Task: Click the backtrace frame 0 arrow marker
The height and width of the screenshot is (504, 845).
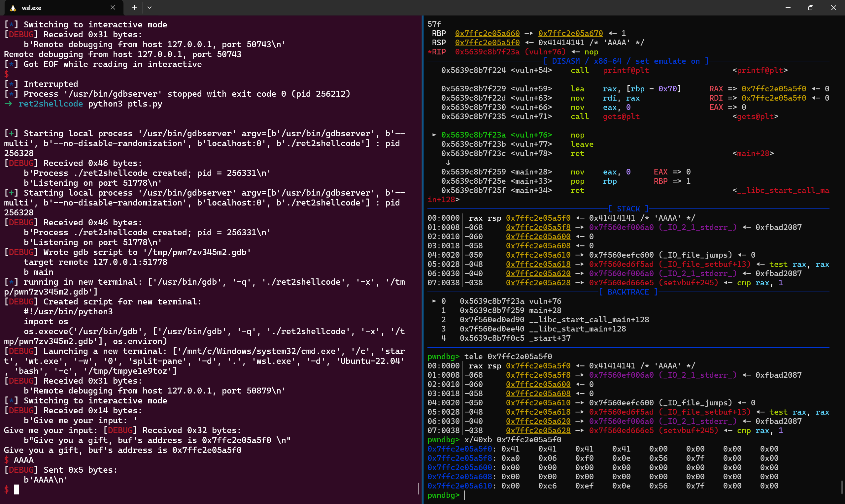Action: [x=434, y=301]
